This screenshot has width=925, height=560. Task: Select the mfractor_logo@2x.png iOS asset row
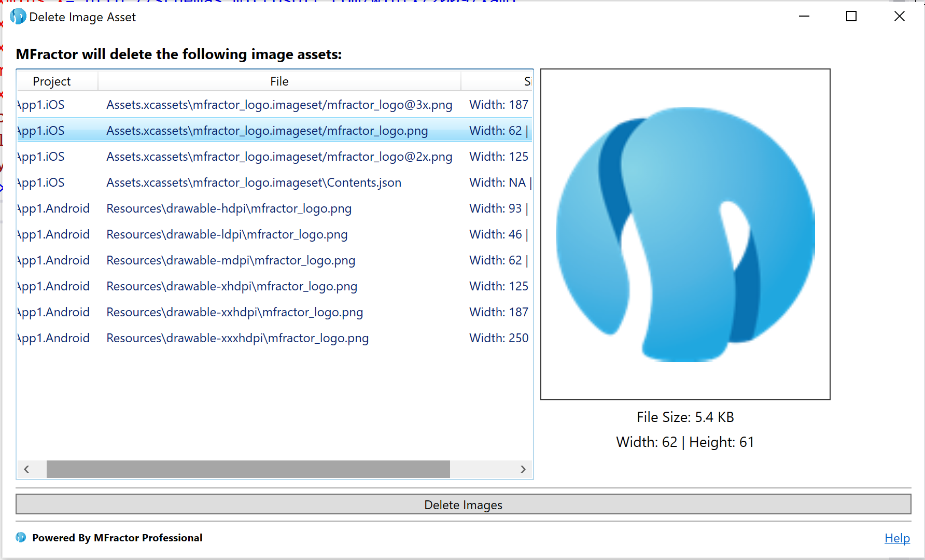coord(275,157)
